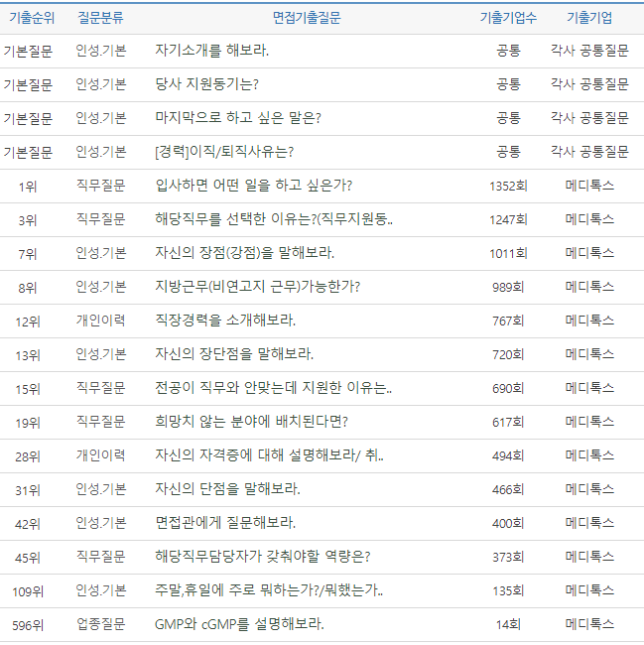The height and width of the screenshot is (645, 644).
Task: Open 'GMP와 cGMP를 설명해보라.' question
Action: pos(240,624)
